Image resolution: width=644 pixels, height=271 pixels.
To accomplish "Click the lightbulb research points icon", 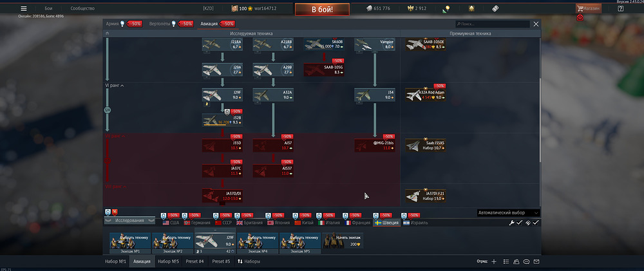I will coord(446,9).
